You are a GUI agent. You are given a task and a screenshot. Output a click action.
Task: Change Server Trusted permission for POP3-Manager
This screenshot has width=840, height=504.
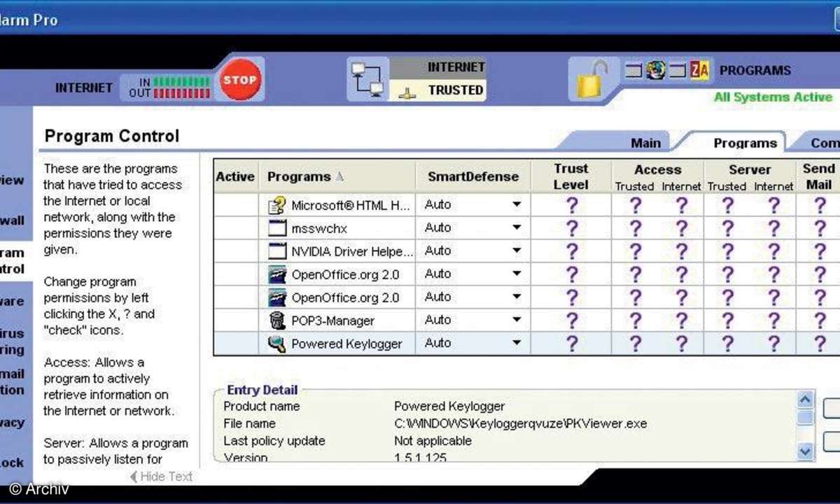coord(727,321)
